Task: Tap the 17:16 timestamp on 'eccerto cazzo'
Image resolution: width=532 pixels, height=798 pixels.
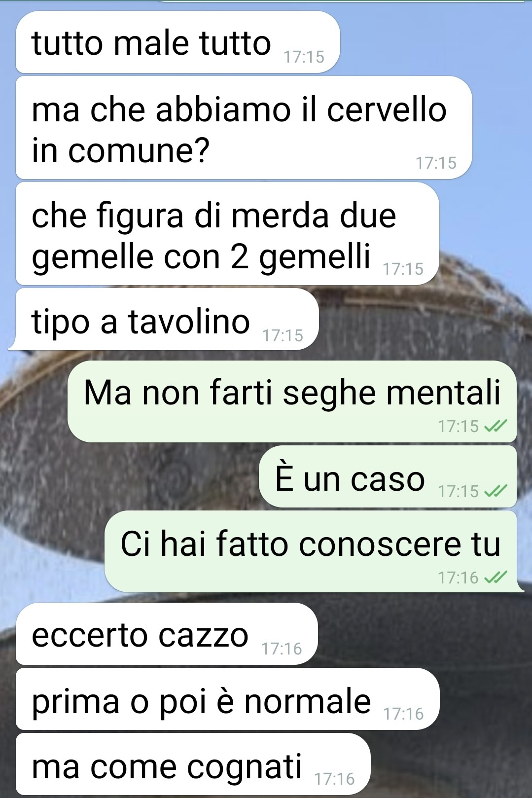Action: tap(282, 649)
